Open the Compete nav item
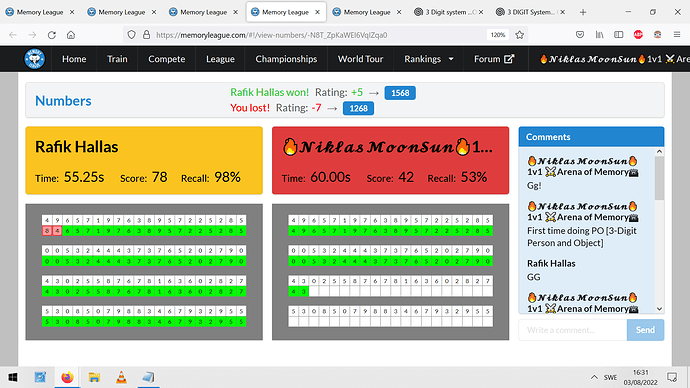The width and height of the screenshot is (690, 388). pyautogui.click(x=166, y=59)
